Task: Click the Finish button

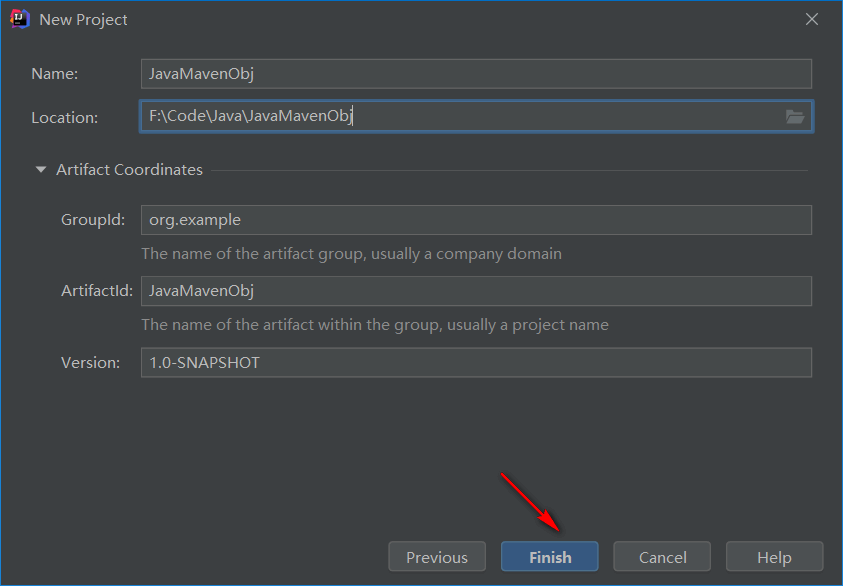Action: [549, 556]
